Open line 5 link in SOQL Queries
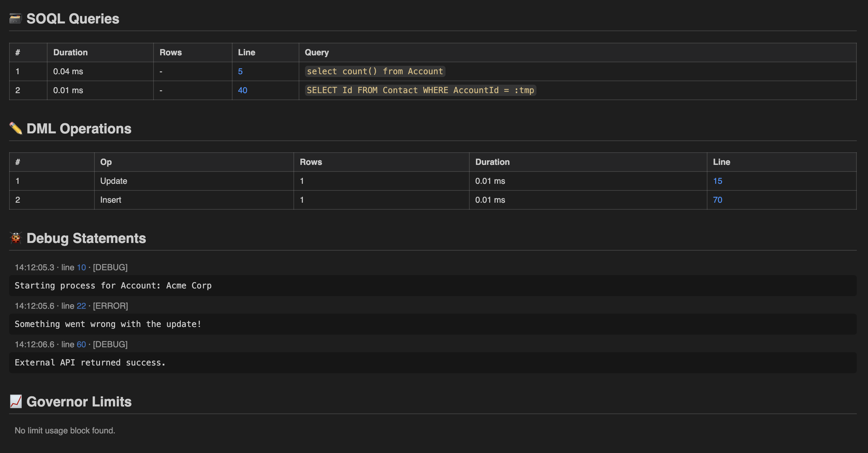Viewport: 868px width, 453px height. [240, 71]
